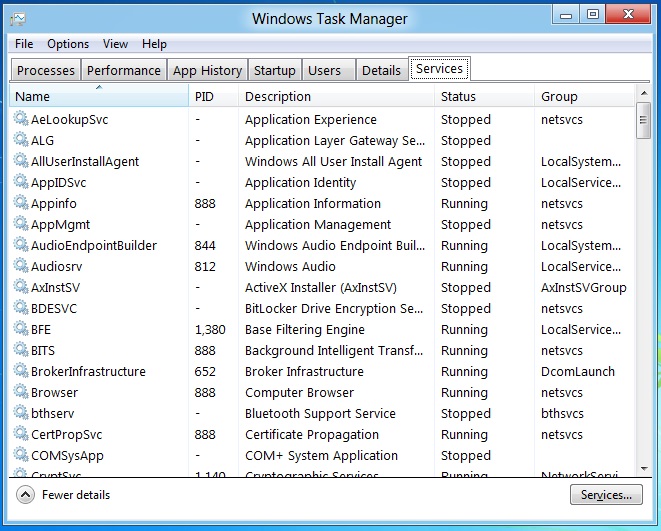Click the gear icon beside AppMgmt
Viewport: 661px width, 531px height.
tap(21, 223)
